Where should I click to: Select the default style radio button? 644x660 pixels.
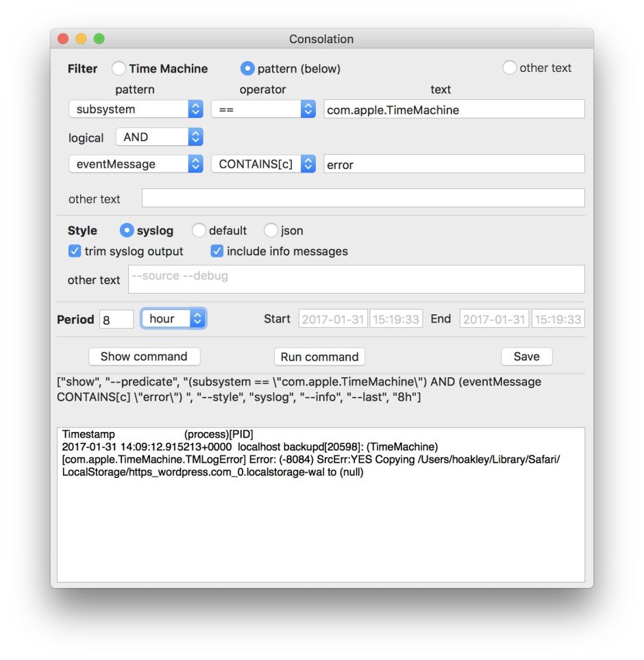[199, 231]
